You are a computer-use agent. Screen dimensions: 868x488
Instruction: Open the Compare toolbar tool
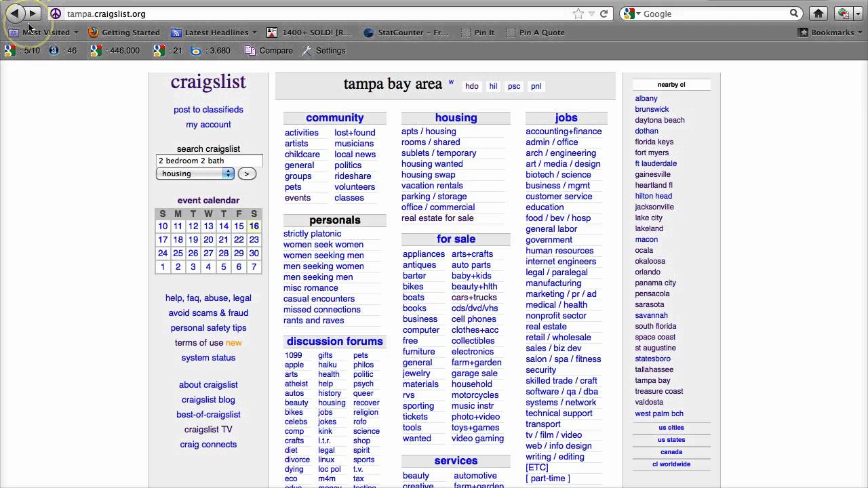[x=269, y=50]
